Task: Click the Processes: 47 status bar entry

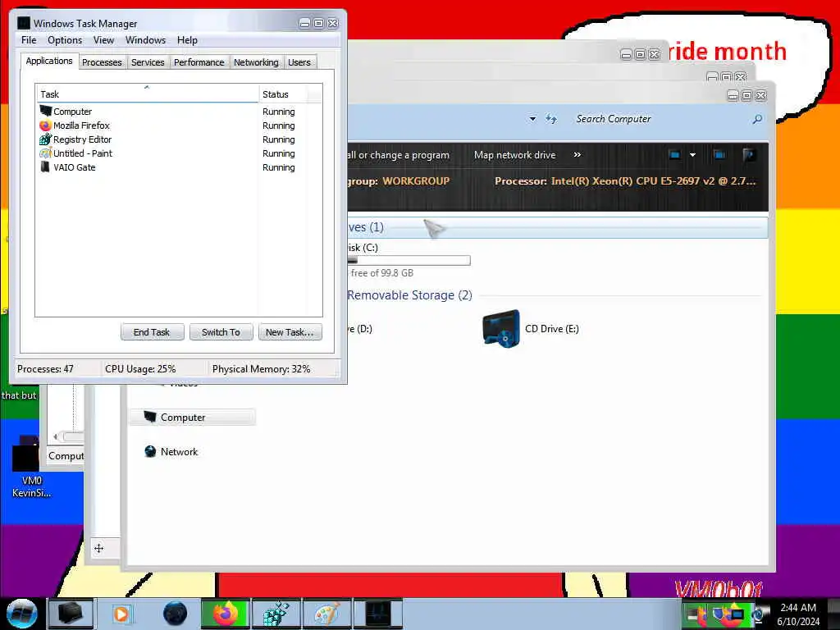Action: point(46,369)
